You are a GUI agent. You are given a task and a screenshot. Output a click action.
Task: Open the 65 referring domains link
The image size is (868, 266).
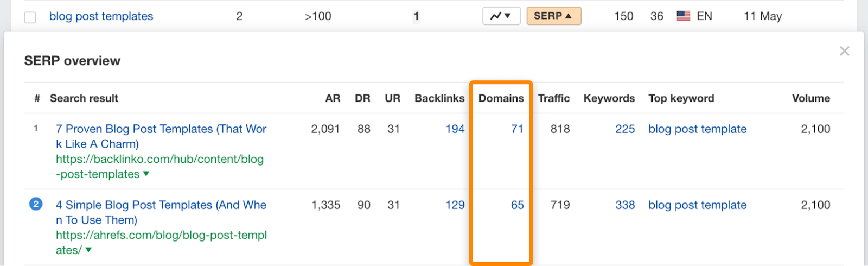tap(517, 205)
